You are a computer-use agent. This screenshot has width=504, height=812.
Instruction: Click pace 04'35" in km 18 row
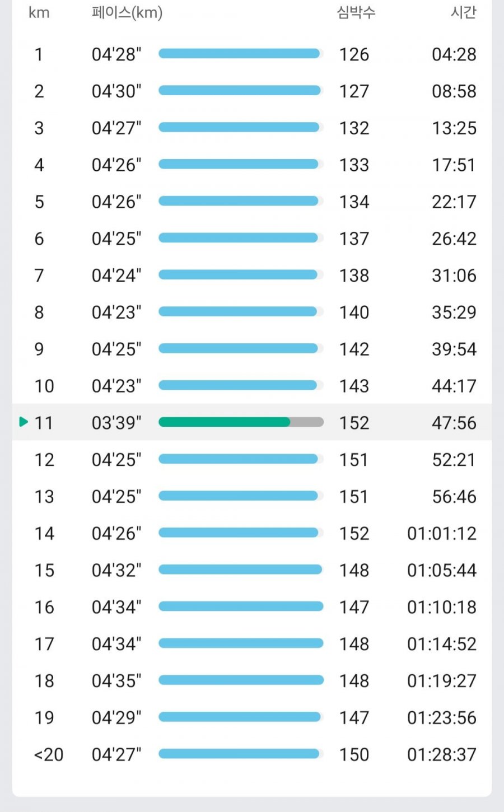coord(116,680)
